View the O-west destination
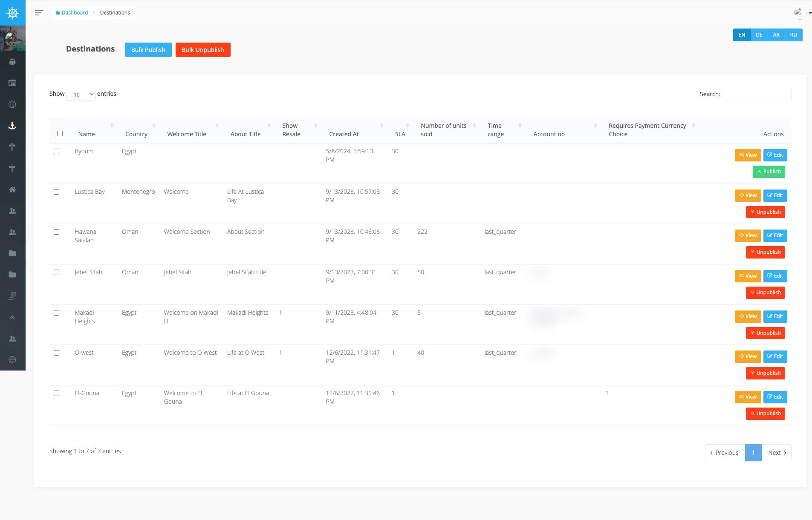Screen dimensions: 812x520 tap(748, 356)
